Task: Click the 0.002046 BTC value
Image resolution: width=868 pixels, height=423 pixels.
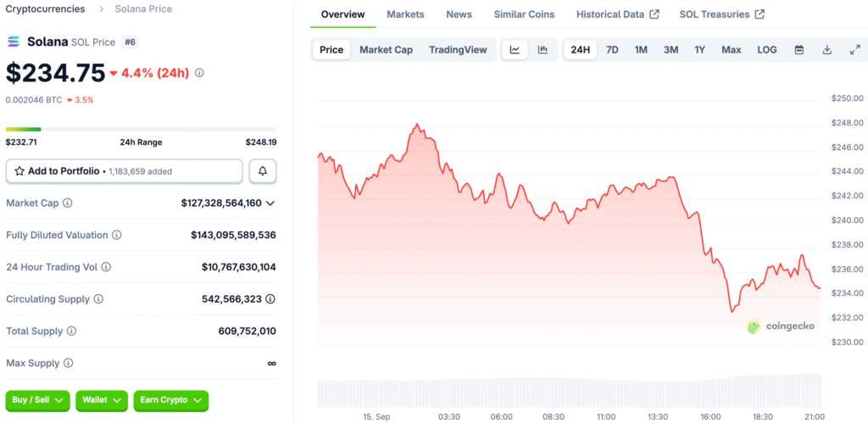Action: [x=34, y=100]
